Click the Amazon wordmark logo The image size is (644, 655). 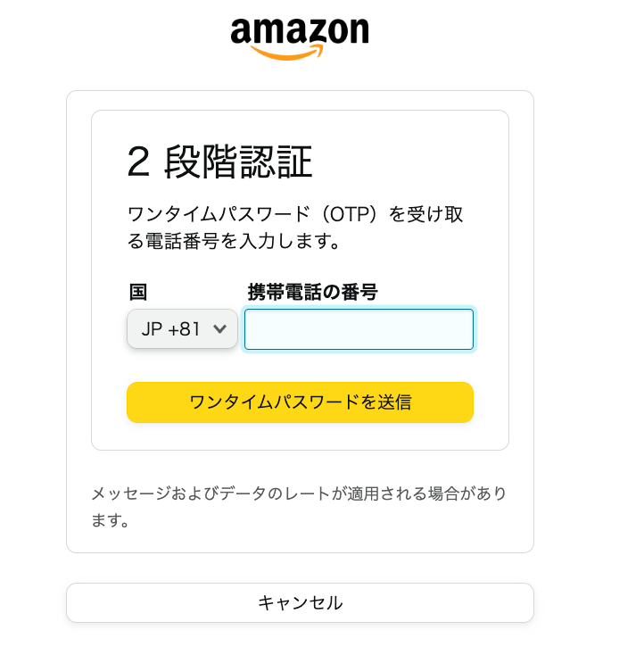pyautogui.click(x=300, y=32)
